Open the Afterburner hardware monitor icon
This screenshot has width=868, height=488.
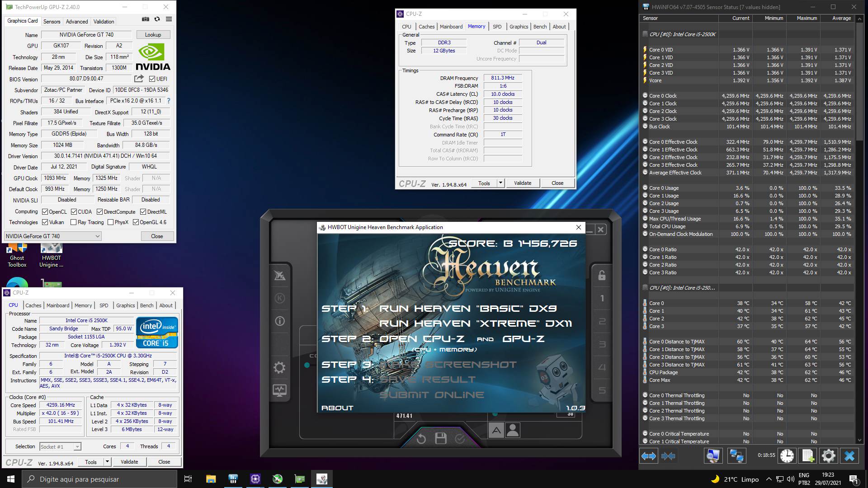280,390
